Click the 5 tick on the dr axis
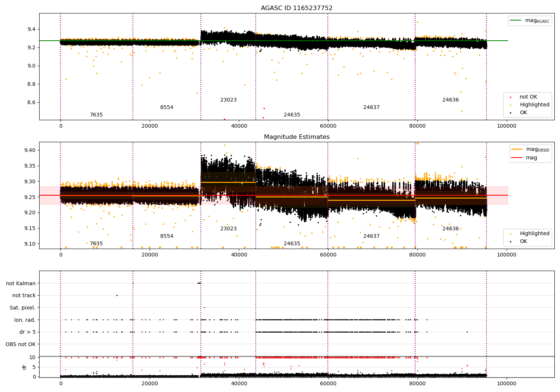 34,367
